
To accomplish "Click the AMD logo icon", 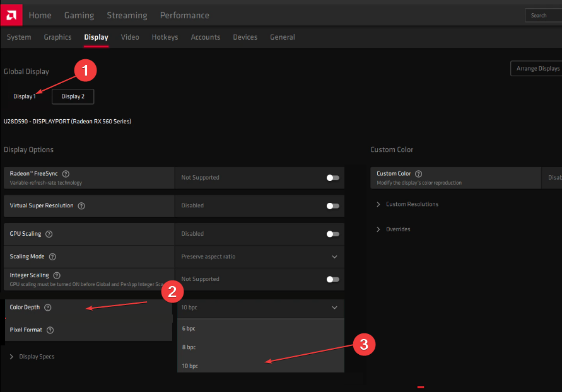I will [x=11, y=15].
